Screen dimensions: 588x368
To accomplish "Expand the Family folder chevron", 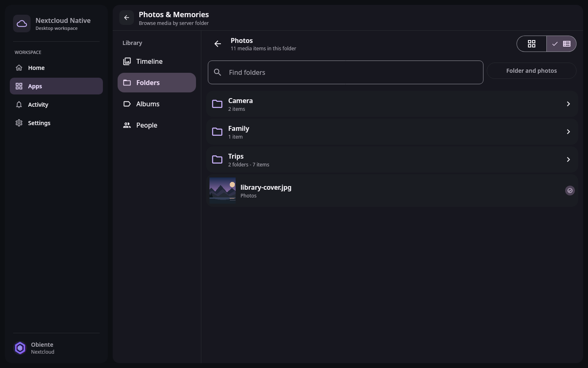I will click(568, 132).
